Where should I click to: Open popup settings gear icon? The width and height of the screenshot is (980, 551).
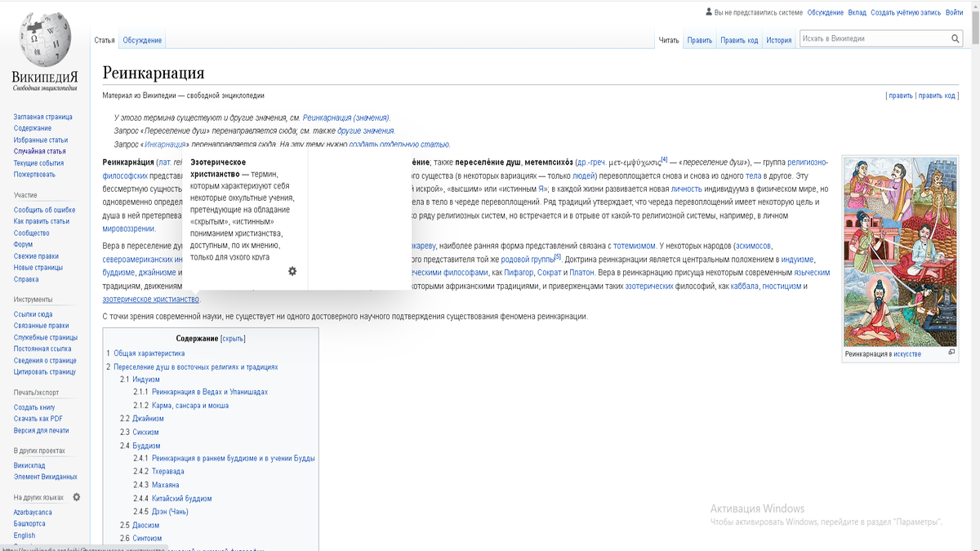click(292, 271)
